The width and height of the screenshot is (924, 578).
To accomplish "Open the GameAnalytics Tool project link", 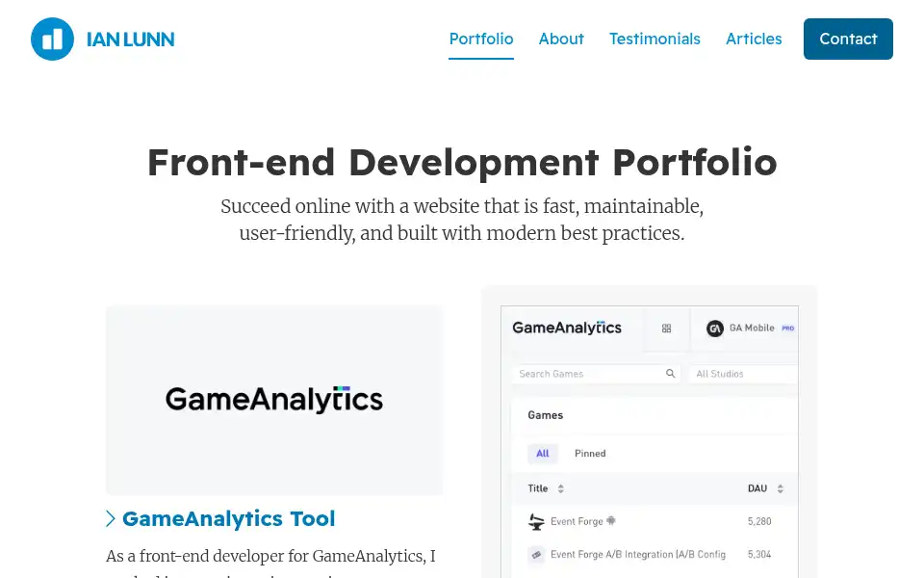I will click(x=229, y=518).
